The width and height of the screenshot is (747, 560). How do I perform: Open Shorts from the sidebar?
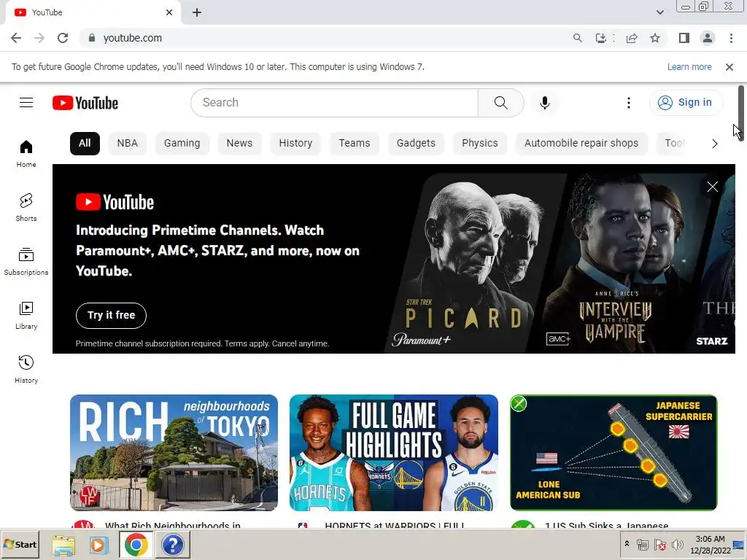point(26,208)
